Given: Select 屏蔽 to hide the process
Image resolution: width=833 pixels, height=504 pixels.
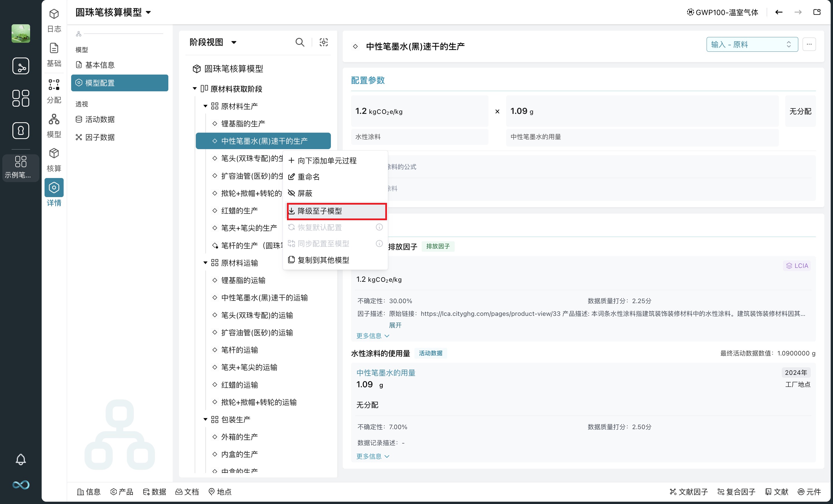Looking at the screenshot, I should tap(305, 193).
